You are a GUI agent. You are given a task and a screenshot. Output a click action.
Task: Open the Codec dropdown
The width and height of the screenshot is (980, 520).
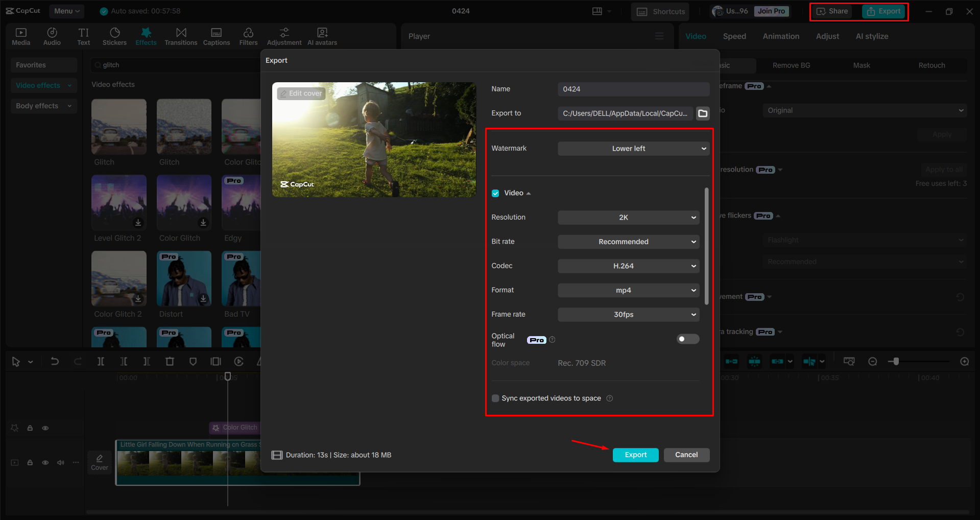pos(629,266)
